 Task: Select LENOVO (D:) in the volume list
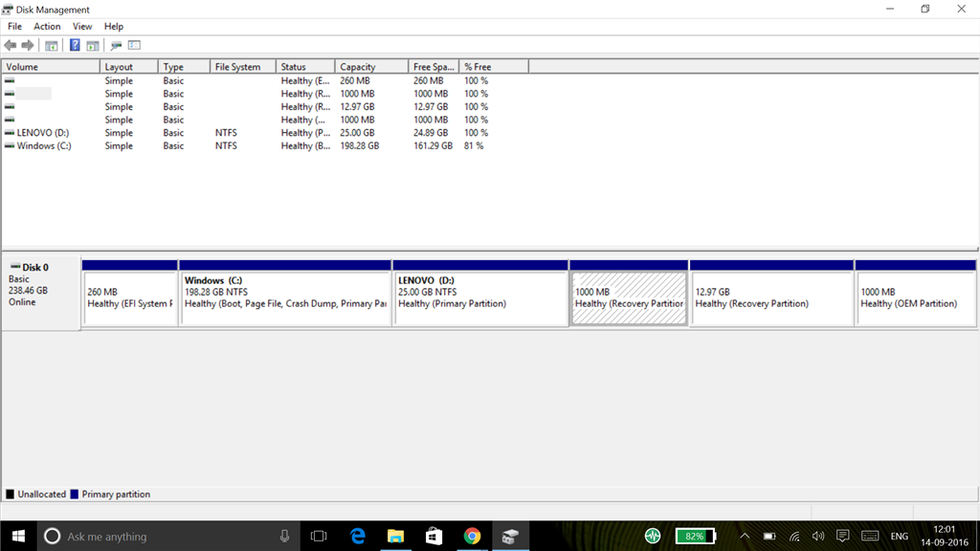coord(42,132)
